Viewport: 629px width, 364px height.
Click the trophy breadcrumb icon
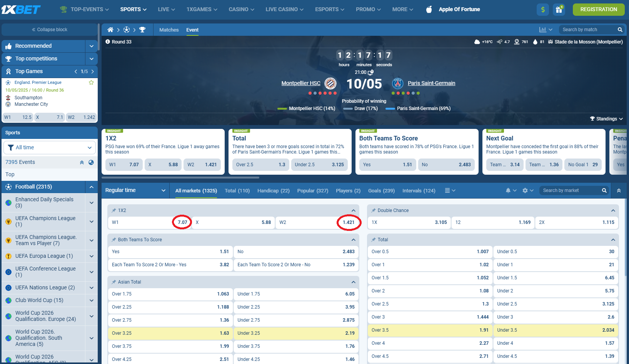click(142, 30)
